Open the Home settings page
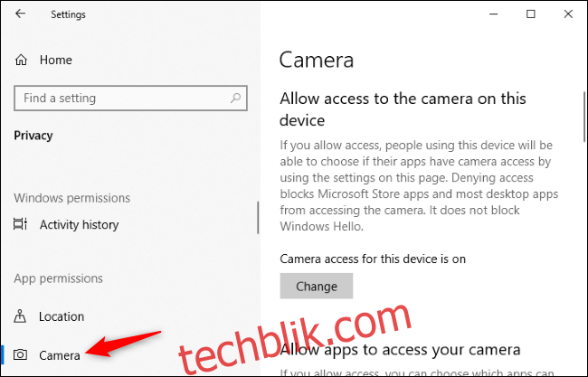This screenshot has width=588, height=377. (x=56, y=60)
